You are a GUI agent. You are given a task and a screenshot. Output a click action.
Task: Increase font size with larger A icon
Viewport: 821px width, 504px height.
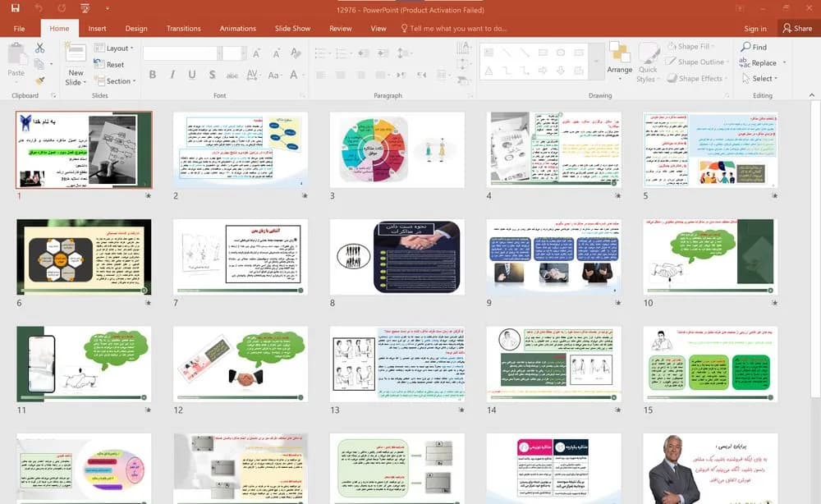click(x=256, y=53)
